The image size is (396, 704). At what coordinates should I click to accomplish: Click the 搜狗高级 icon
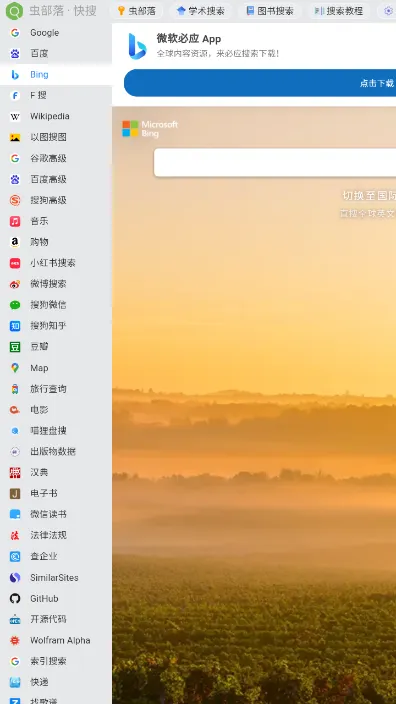coord(15,200)
